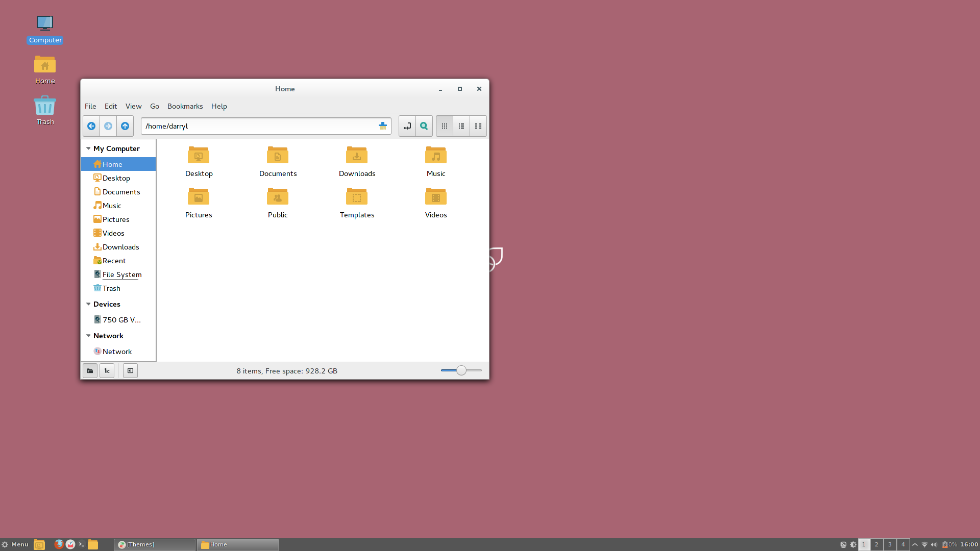The height and width of the screenshot is (551, 980).
Task: Click the search/find toolbar icon
Action: pyautogui.click(x=423, y=126)
